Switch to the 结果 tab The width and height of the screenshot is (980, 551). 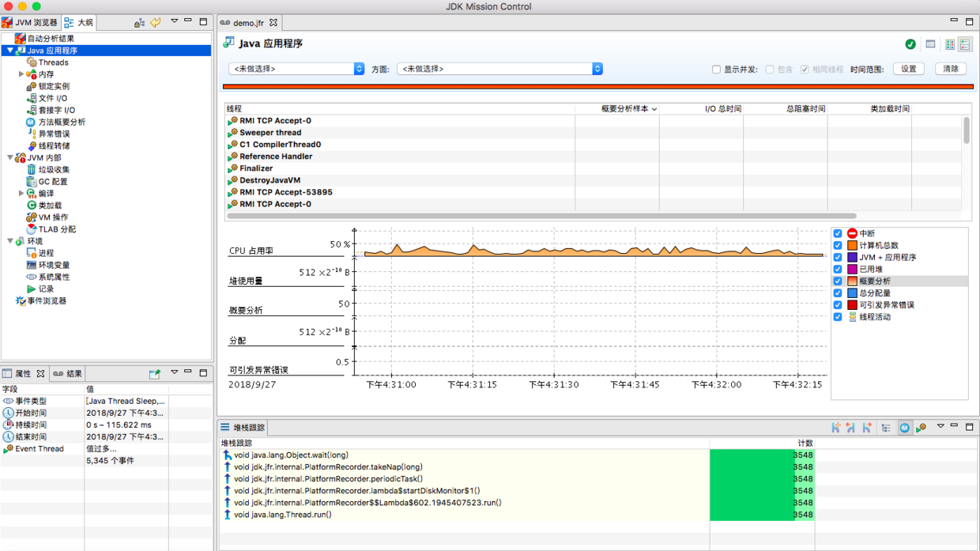click(68, 373)
